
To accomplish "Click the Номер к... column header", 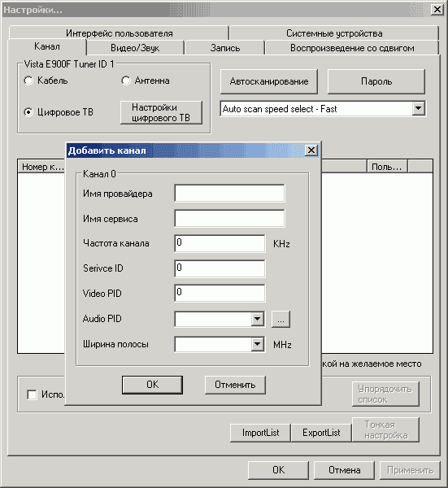I will pyautogui.click(x=41, y=167).
